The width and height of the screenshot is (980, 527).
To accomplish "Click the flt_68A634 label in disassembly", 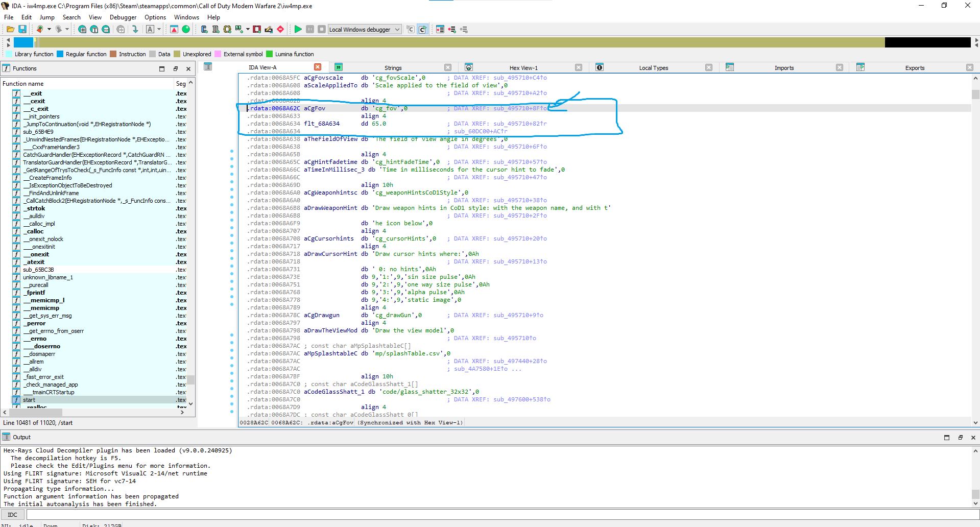I will coord(322,124).
